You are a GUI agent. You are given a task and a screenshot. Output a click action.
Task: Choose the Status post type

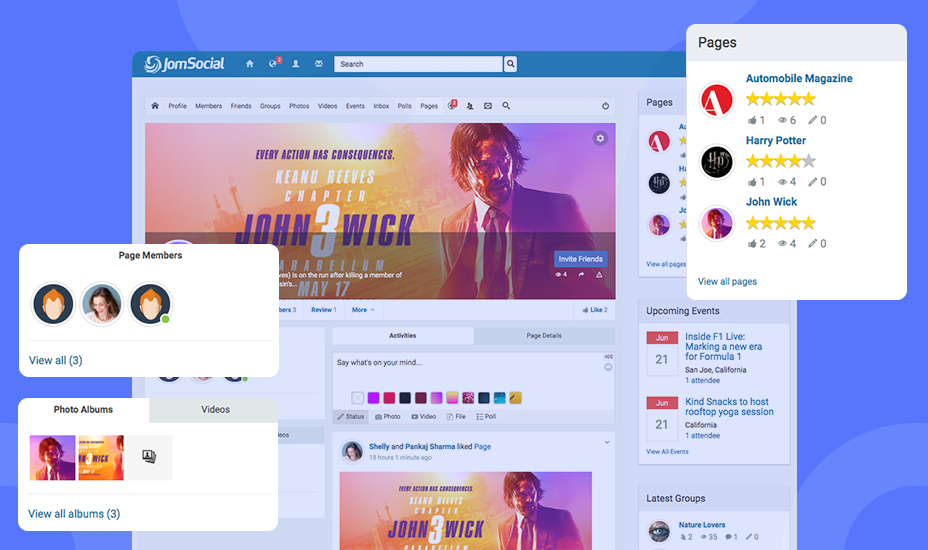(351, 417)
